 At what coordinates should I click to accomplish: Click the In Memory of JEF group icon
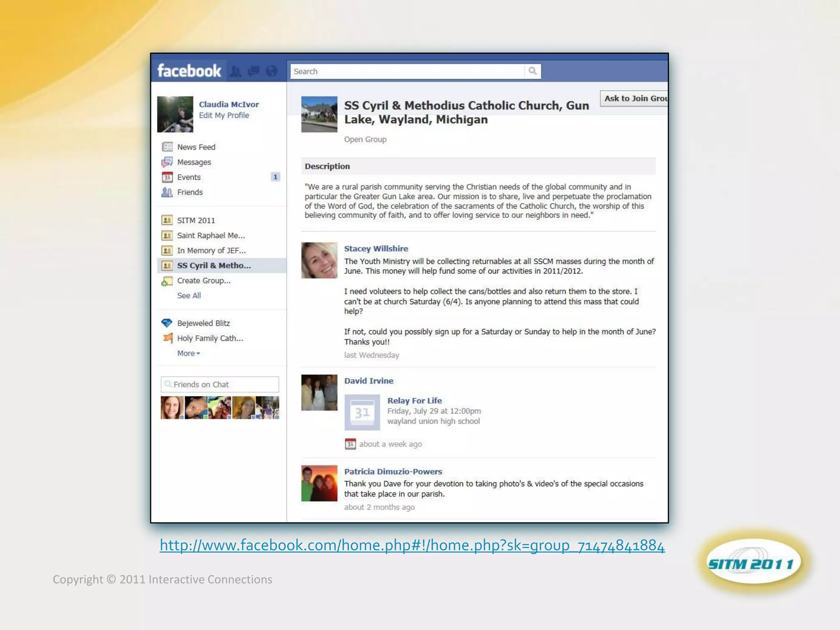[167, 250]
